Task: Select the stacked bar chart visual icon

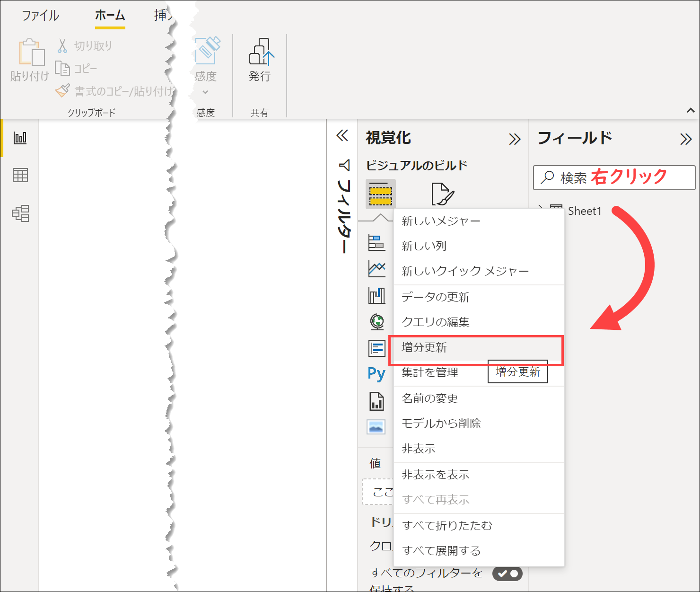Action: [376, 242]
